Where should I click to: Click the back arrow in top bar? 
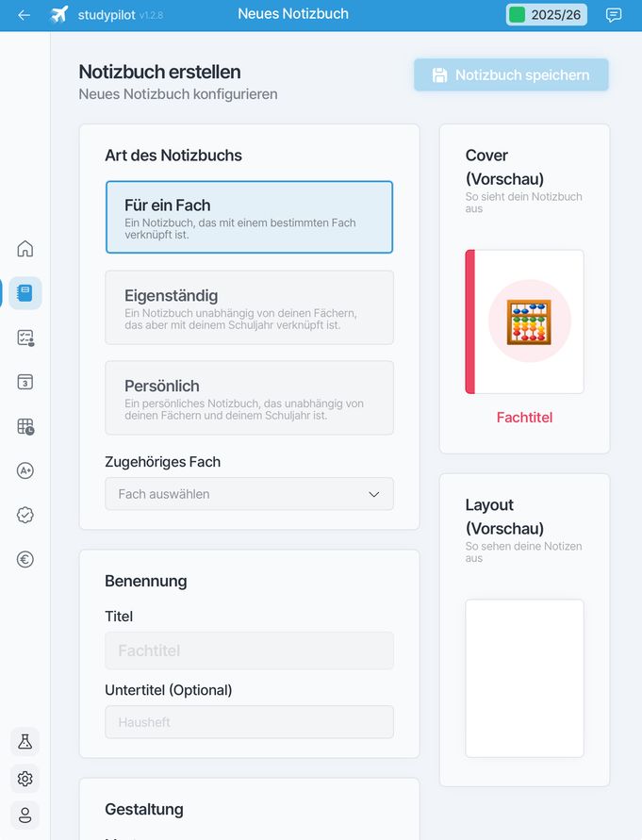point(25,15)
